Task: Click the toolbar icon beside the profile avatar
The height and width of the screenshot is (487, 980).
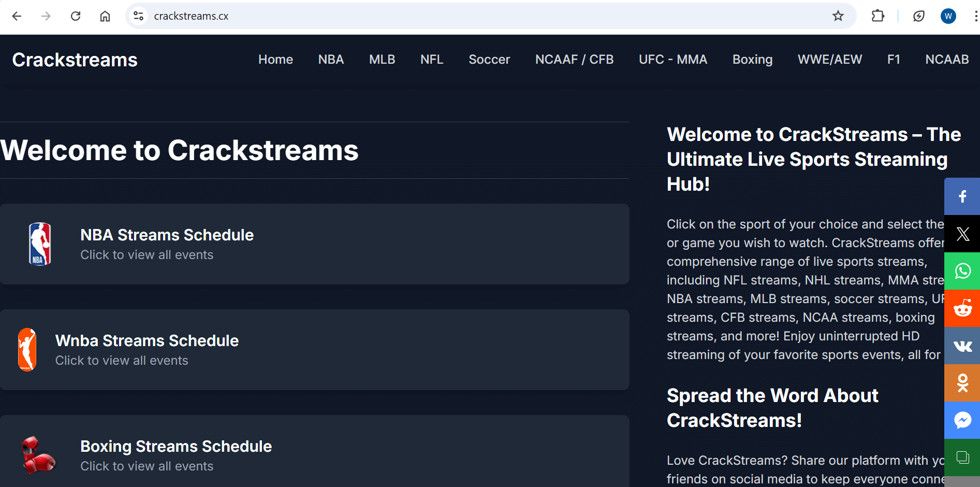Action: (x=919, y=16)
